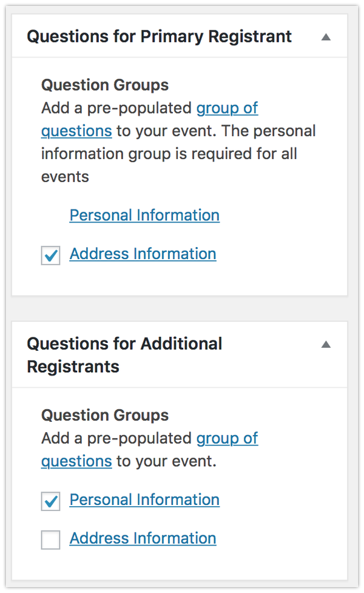This screenshot has width=364, height=593.
Task: Uncheck Address Information for the Primary Registrant
Action: 50,256
